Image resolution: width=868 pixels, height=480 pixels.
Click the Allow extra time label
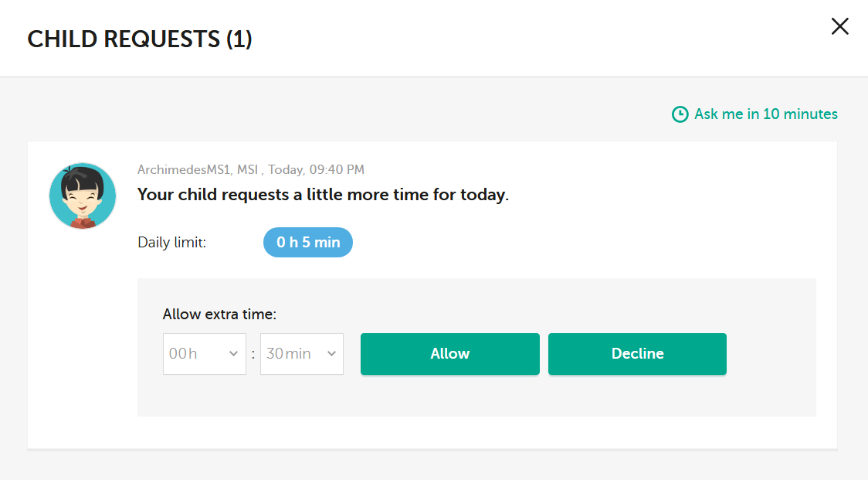click(x=219, y=314)
